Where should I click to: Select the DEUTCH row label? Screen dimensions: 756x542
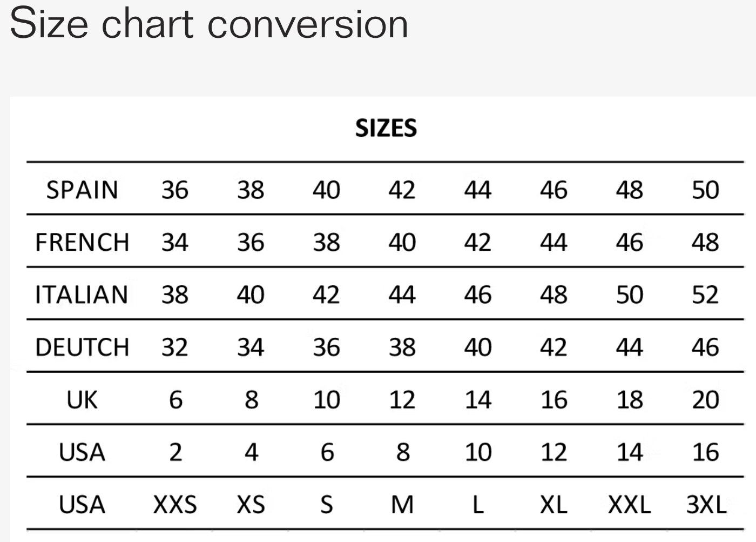pos(82,347)
